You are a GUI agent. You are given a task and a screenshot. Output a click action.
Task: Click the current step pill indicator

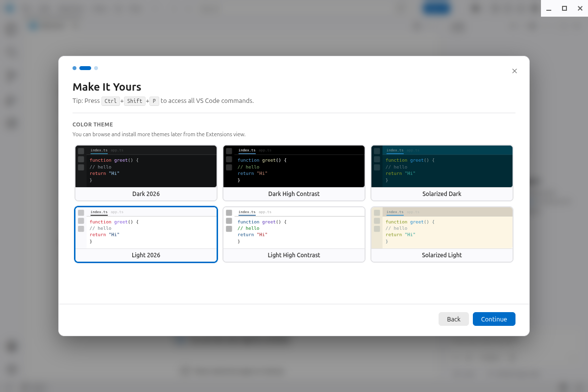coord(85,68)
